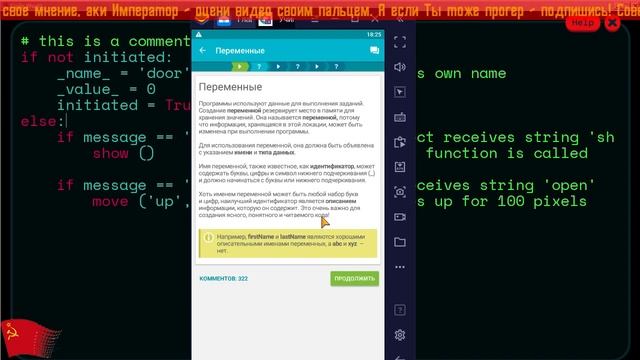Click the BlueStacks volume speaker icon
This screenshot has height=360, width=640.
tap(400, 67)
